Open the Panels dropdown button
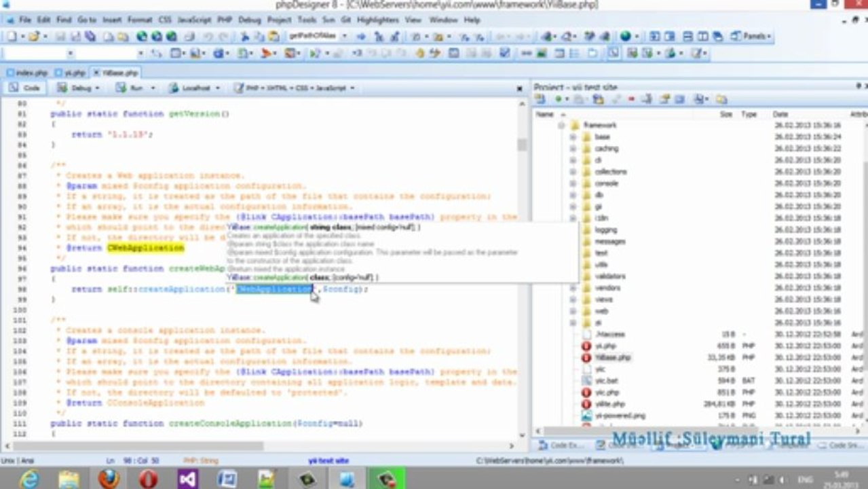The image size is (868, 489). (x=751, y=36)
